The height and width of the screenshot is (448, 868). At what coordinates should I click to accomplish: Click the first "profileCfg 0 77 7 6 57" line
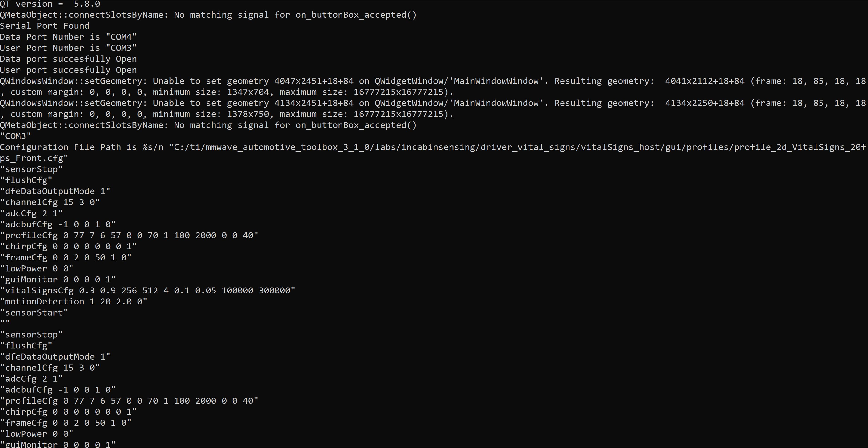coord(129,235)
